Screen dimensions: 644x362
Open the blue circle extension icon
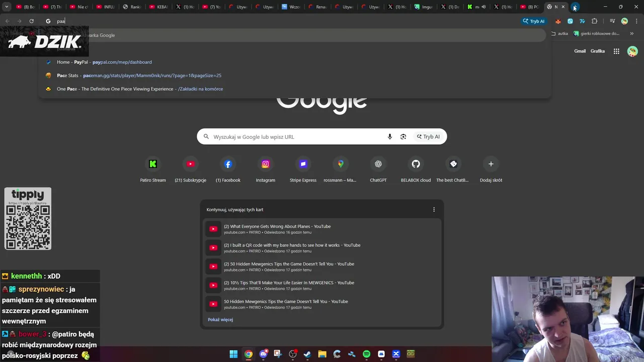coord(570,21)
